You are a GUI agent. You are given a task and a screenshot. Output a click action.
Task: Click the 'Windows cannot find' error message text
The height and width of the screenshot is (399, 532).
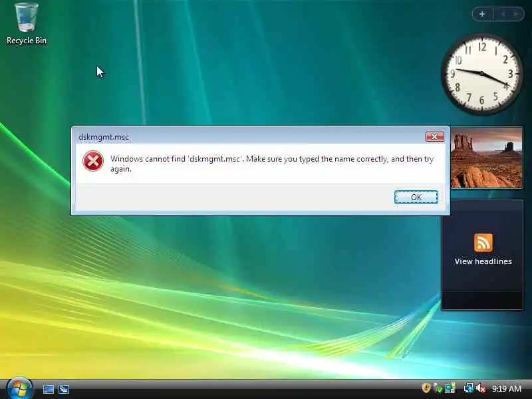pos(272,164)
